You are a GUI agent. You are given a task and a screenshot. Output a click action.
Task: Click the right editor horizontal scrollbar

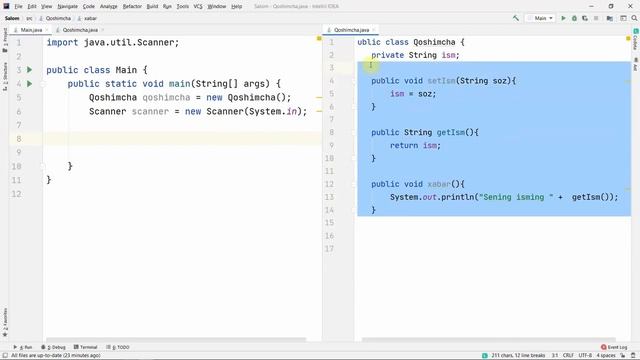(489, 339)
